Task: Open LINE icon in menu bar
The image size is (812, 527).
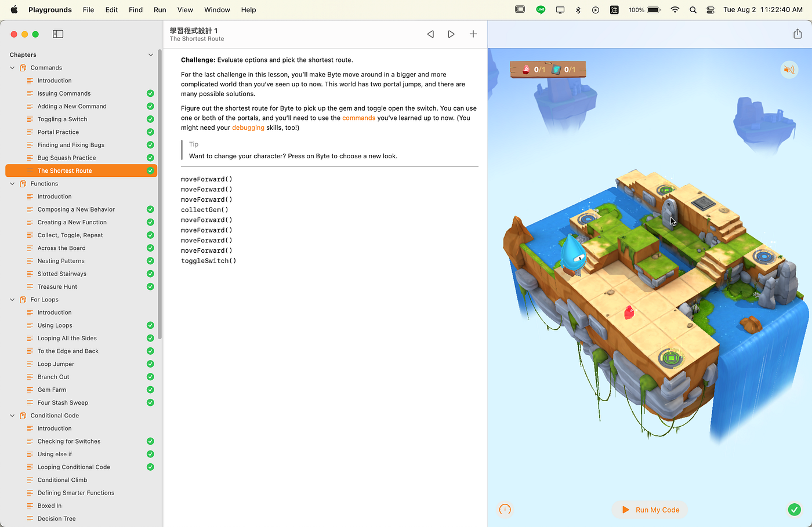Action: [x=541, y=10]
